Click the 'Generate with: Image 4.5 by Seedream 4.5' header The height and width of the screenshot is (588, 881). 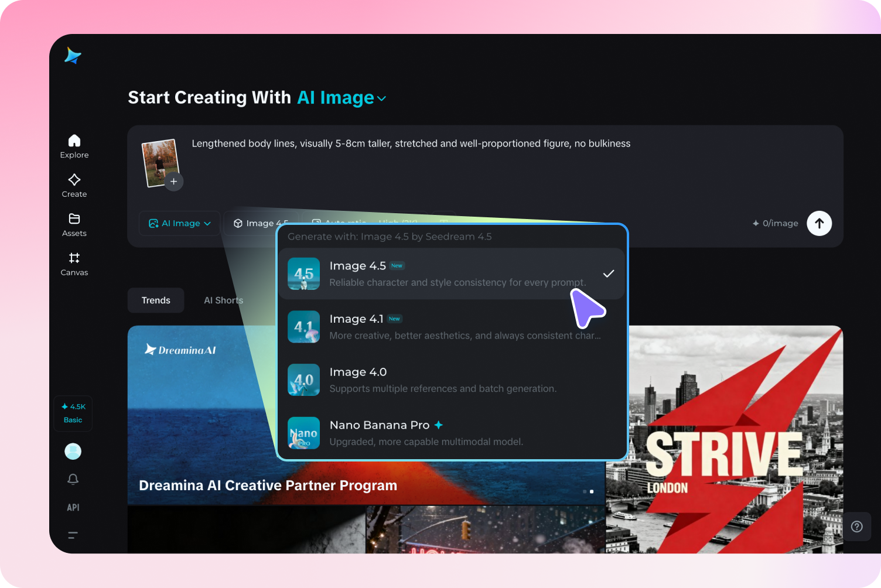click(x=390, y=237)
